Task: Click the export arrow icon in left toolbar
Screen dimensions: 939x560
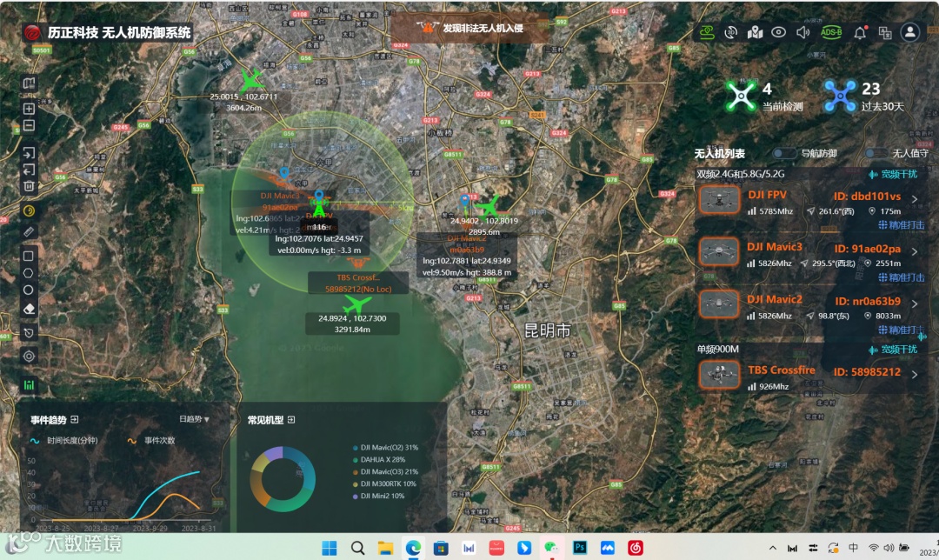Action: (x=29, y=170)
